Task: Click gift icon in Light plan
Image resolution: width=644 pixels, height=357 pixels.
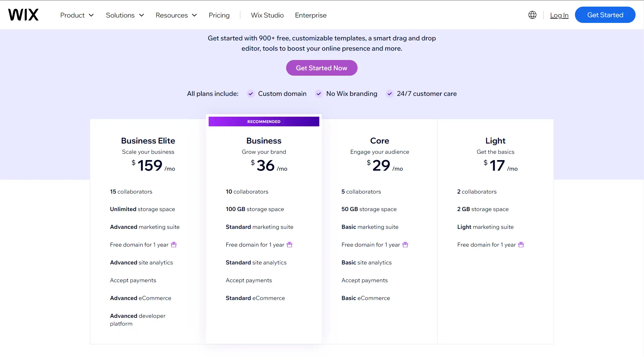Action: [521, 245]
